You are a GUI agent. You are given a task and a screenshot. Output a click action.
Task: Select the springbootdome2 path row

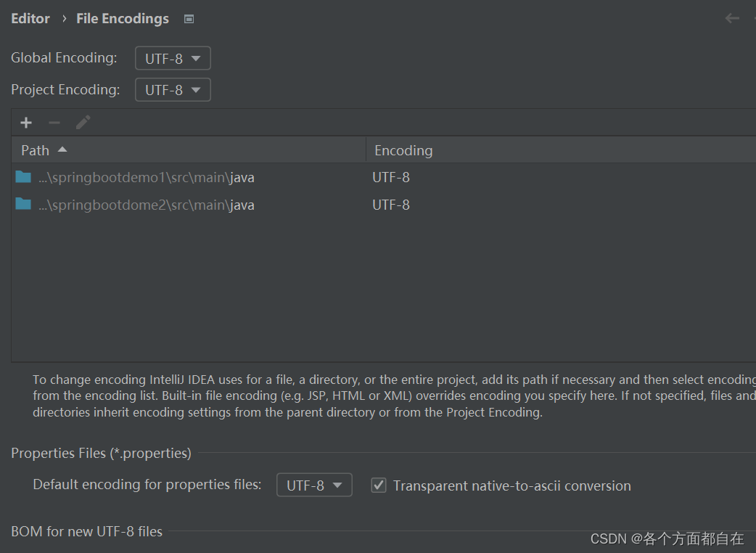pyautogui.click(x=145, y=205)
